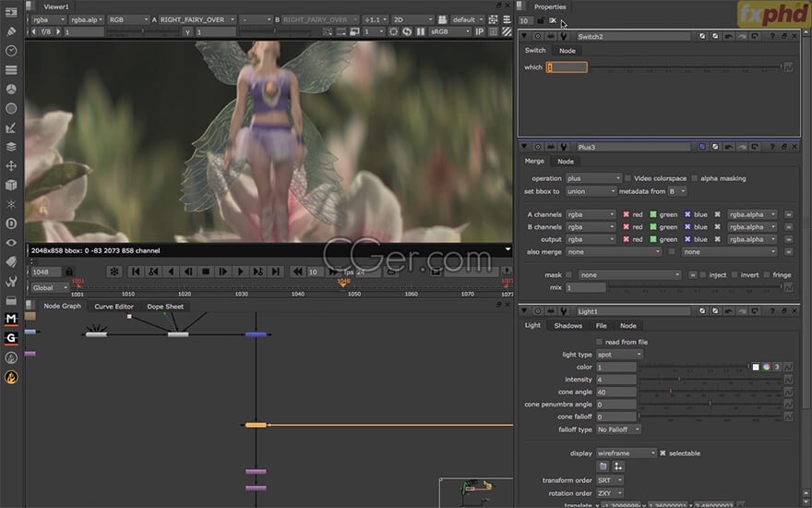
Task: Click the Light1 white color swatch
Action: 756,367
